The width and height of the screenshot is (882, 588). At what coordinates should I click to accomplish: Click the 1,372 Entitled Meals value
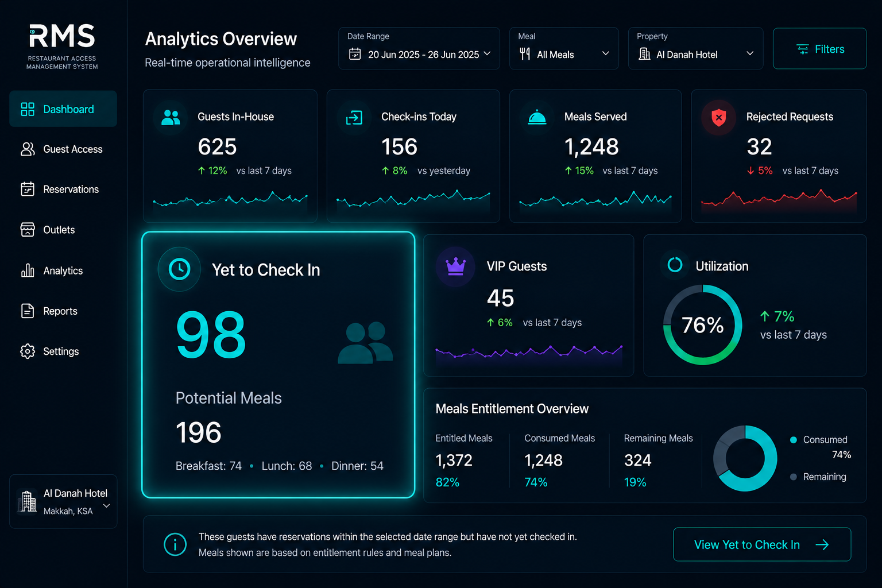pos(454,461)
